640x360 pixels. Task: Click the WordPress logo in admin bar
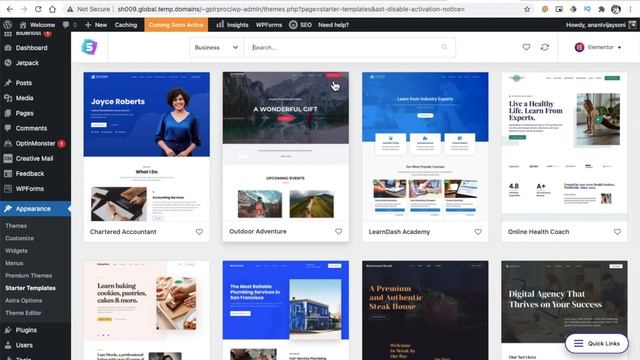(x=7, y=25)
